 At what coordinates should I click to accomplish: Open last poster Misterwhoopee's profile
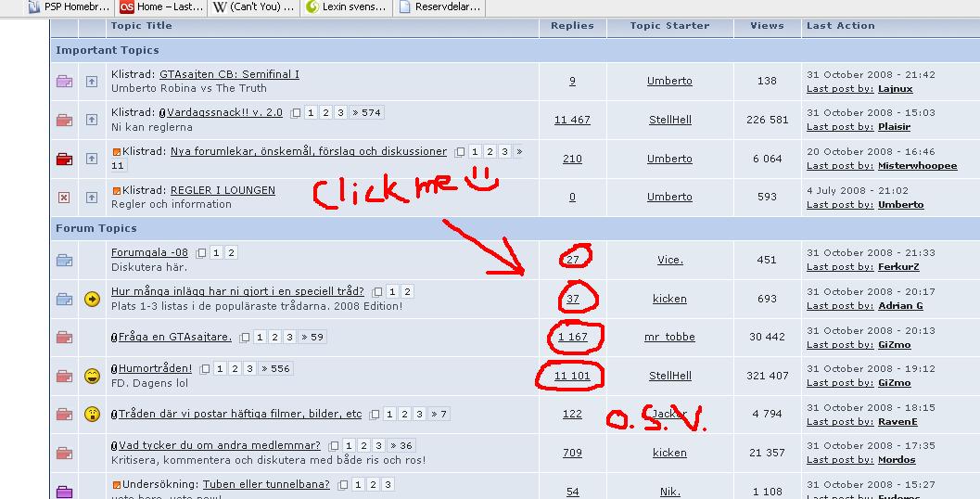(x=918, y=166)
